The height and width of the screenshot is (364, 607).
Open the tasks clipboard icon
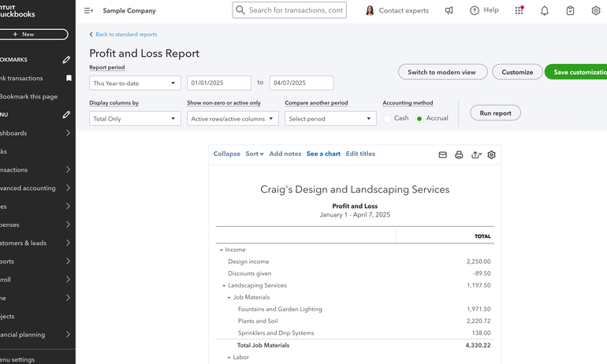[570, 11]
